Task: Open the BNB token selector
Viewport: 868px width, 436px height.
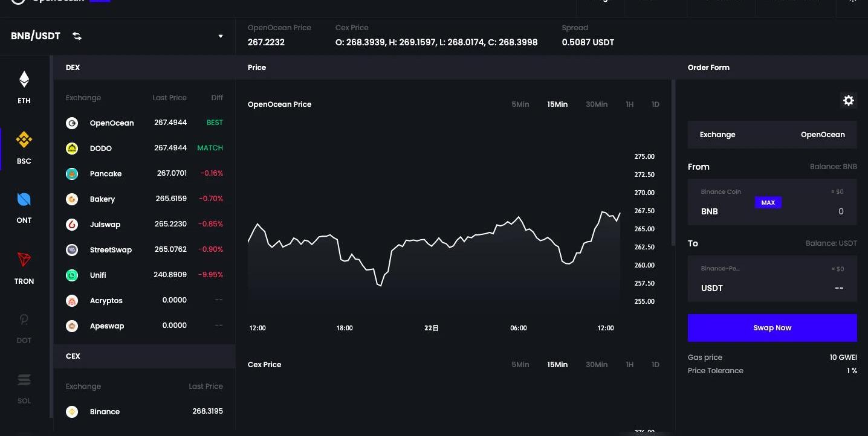Action: point(710,211)
